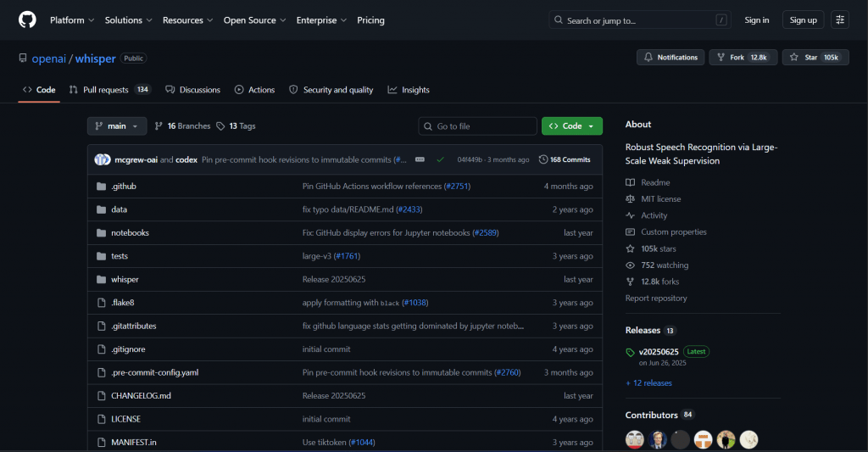Click the first contributor avatar

[x=635, y=440]
